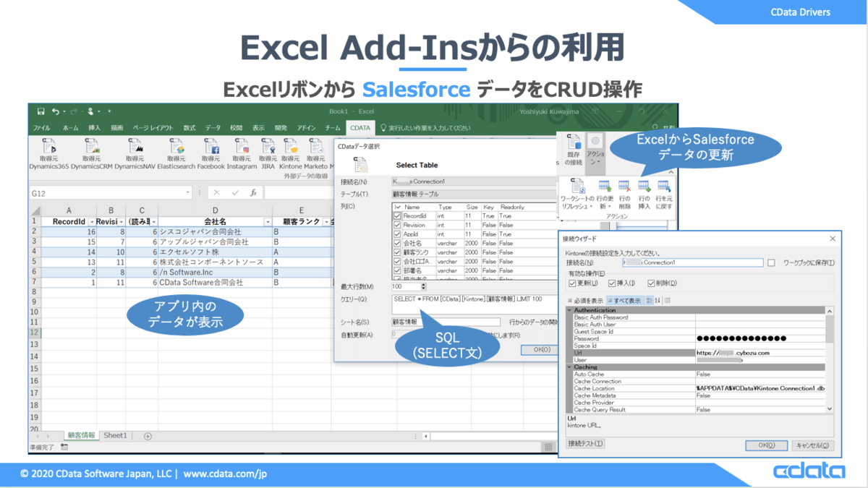Open the ホーム ribbon tab
Viewport: 868px width, 488px height.
[70, 128]
